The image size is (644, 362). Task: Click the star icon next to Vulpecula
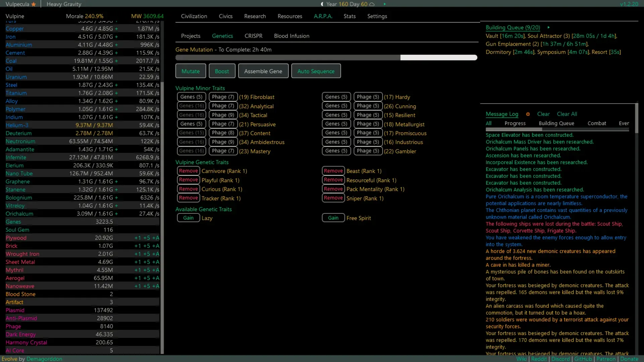point(34,4)
